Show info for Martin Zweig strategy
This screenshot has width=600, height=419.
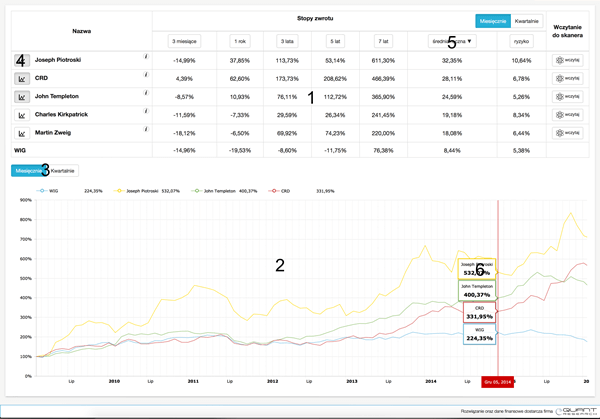[146, 132]
